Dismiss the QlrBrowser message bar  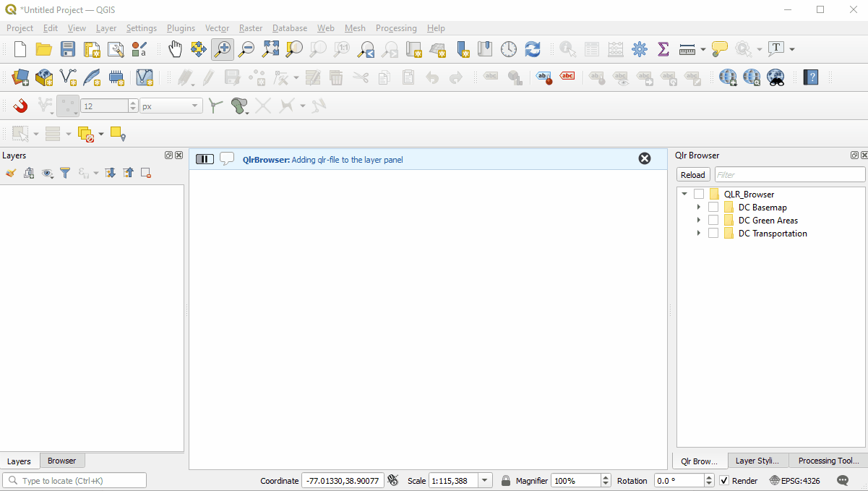644,158
